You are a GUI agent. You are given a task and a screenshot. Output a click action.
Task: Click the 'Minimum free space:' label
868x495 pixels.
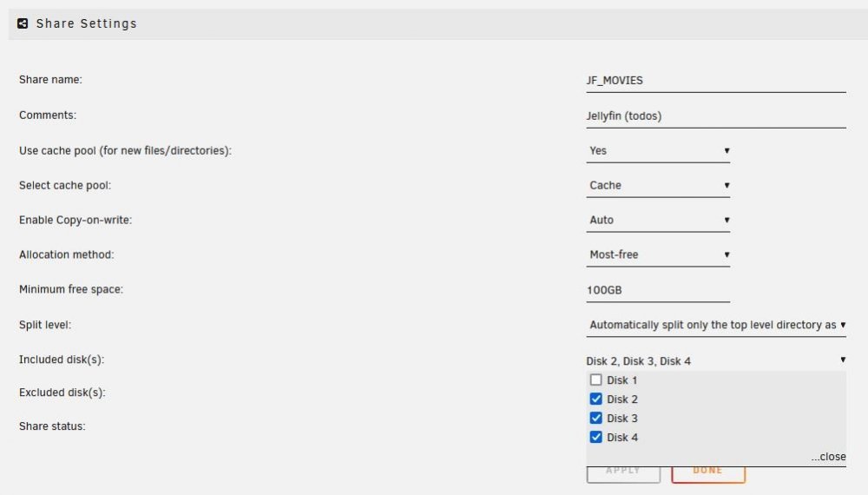point(71,289)
